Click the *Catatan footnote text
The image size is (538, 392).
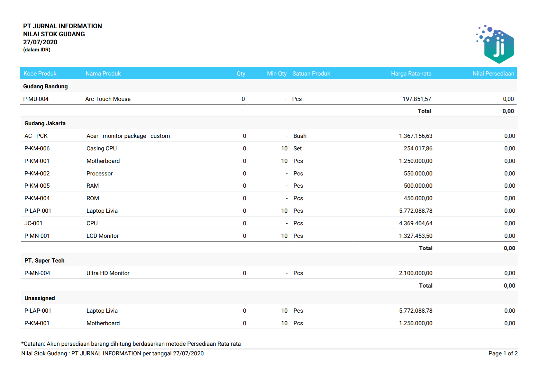(x=131, y=344)
